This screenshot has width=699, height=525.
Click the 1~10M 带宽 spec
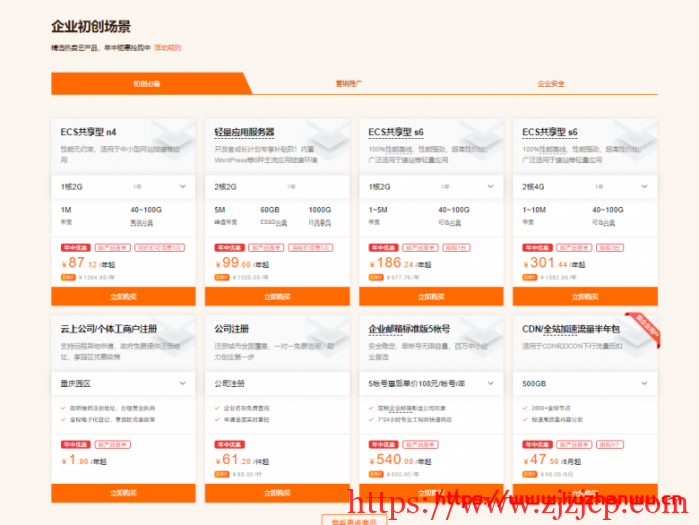(x=536, y=216)
